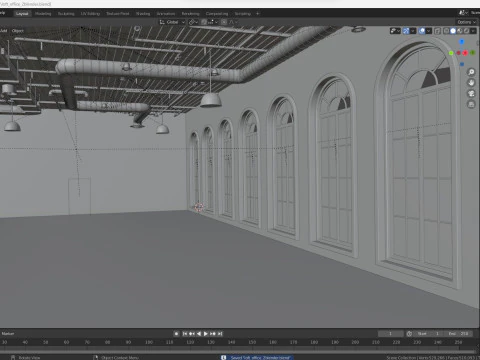Open proportional editing falloff dropdown
The image size is (480, 360).
point(233,22)
